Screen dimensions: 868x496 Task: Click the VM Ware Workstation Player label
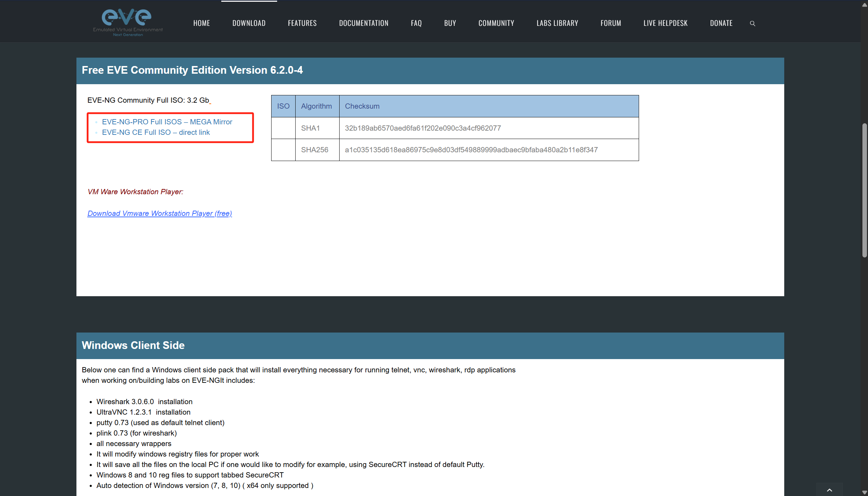click(135, 192)
